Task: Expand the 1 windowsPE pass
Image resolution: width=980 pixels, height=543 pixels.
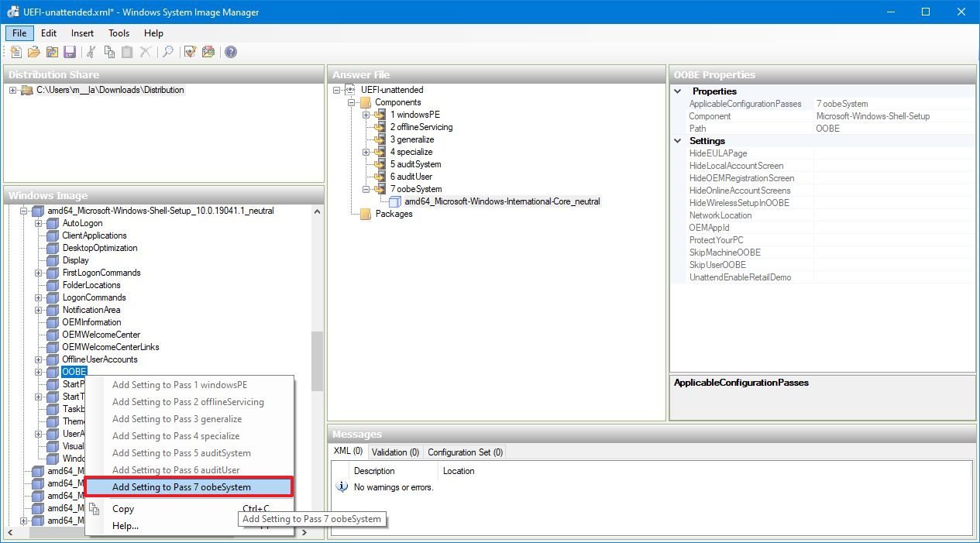Action: point(366,115)
